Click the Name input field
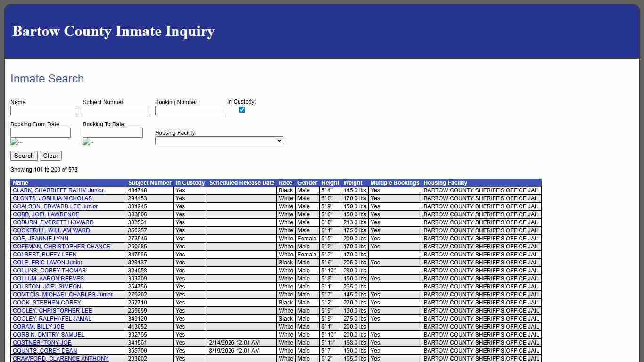Viewport: 644px width, 362px height. 44,110
